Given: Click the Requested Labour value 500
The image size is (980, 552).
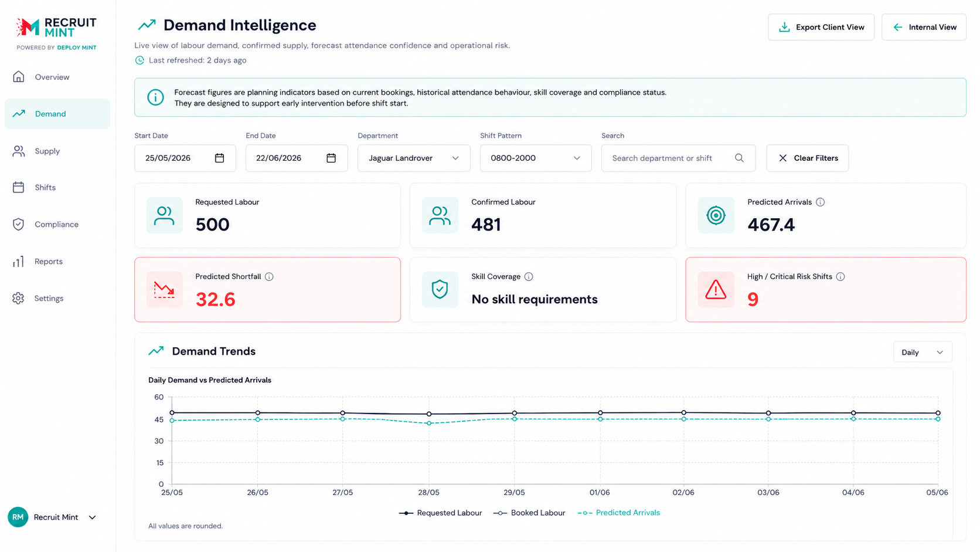Looking at the screenshot, I should coord(212,225).
